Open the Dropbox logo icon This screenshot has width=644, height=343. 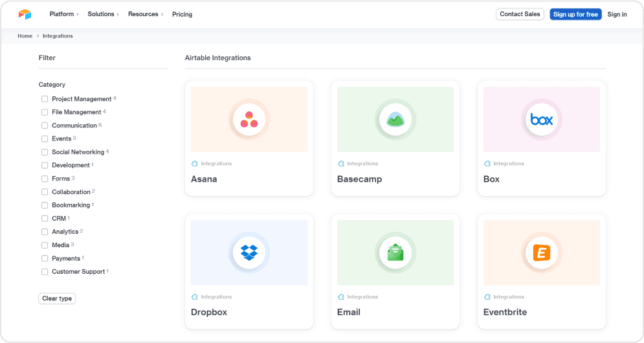pyautogui.click(x=249, y=253)
